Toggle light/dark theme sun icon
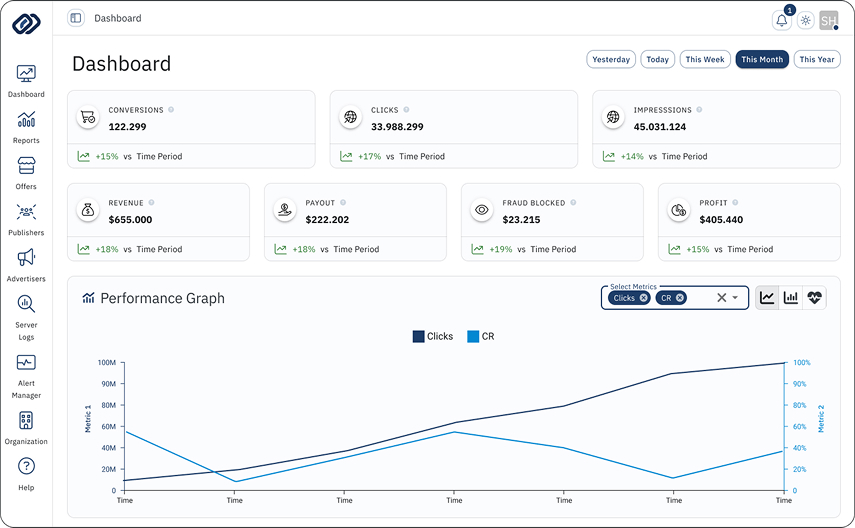 (805, 21)
